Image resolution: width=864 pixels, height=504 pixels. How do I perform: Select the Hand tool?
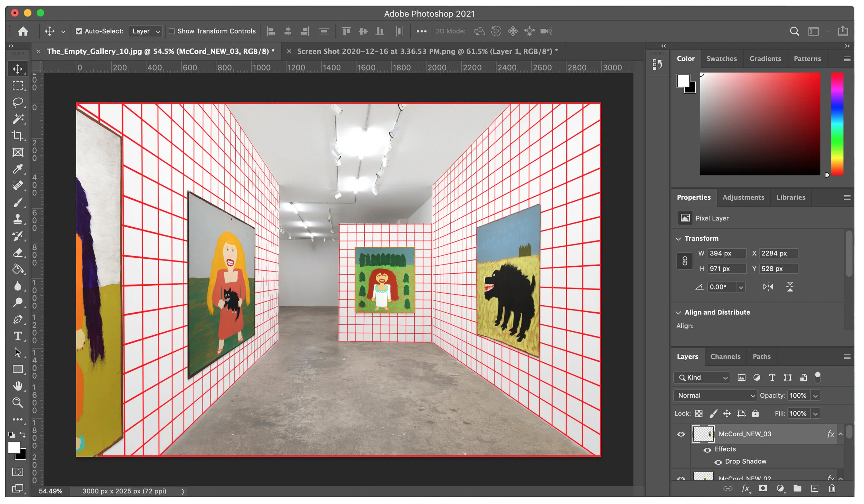click(x=18, y=386)
